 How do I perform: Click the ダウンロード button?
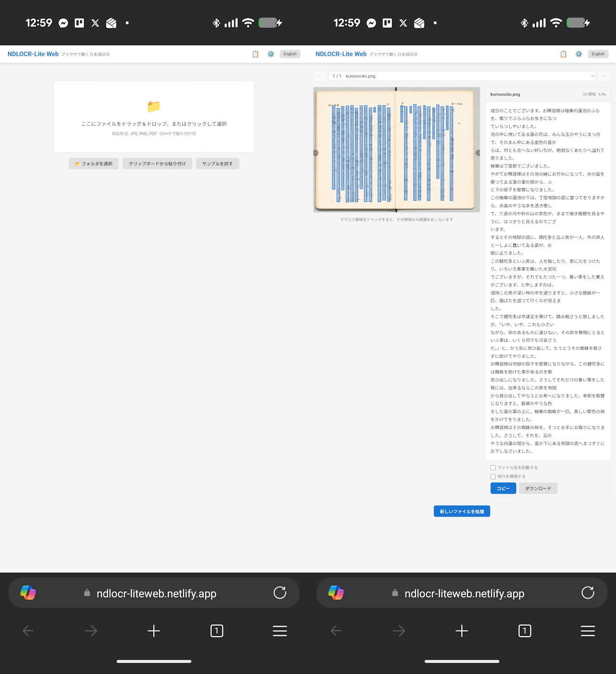pyautogui.click(x=538, y=488)
